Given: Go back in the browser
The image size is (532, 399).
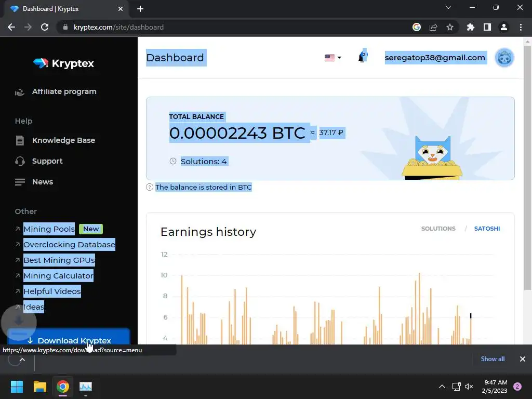Looking at the screenshot, I should (x=11, y=27).
